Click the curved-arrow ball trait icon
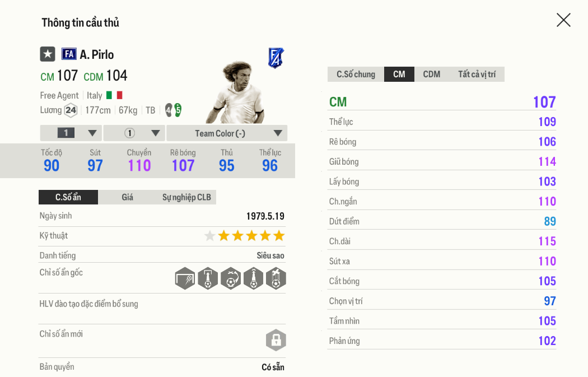588x377 pixels. tap(231, 278)
